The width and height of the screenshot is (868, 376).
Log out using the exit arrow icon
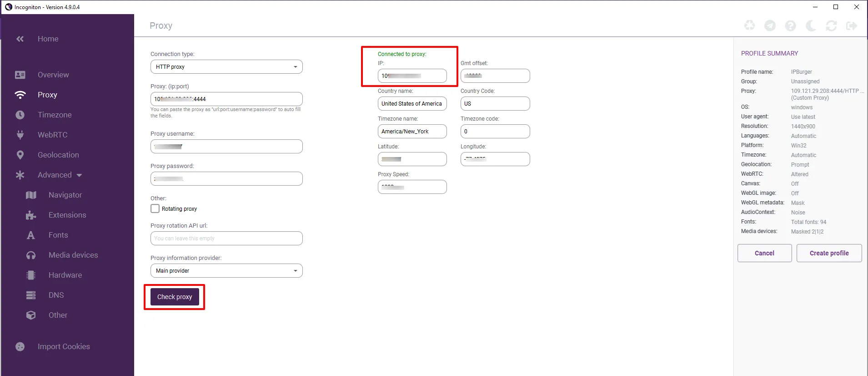click(x=852, y=25)
